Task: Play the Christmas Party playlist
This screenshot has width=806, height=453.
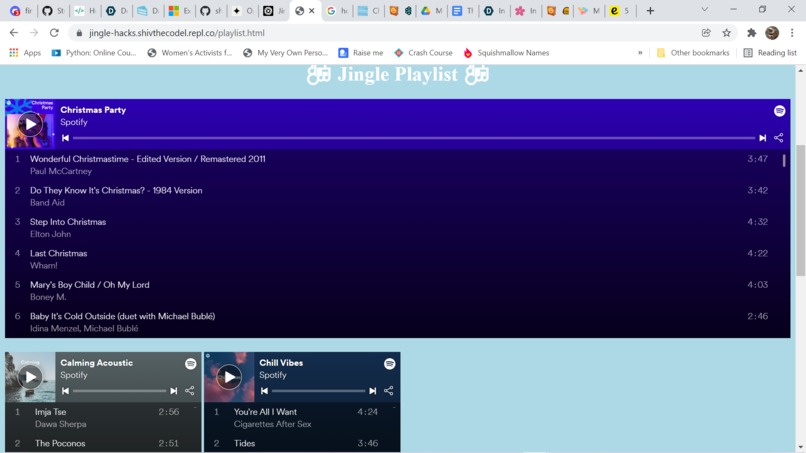Action: coord(30,124)
